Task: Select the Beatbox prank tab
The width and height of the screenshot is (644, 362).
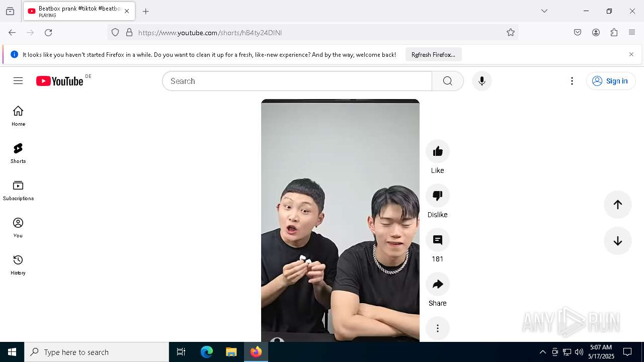Action: (x=79, y=11)
